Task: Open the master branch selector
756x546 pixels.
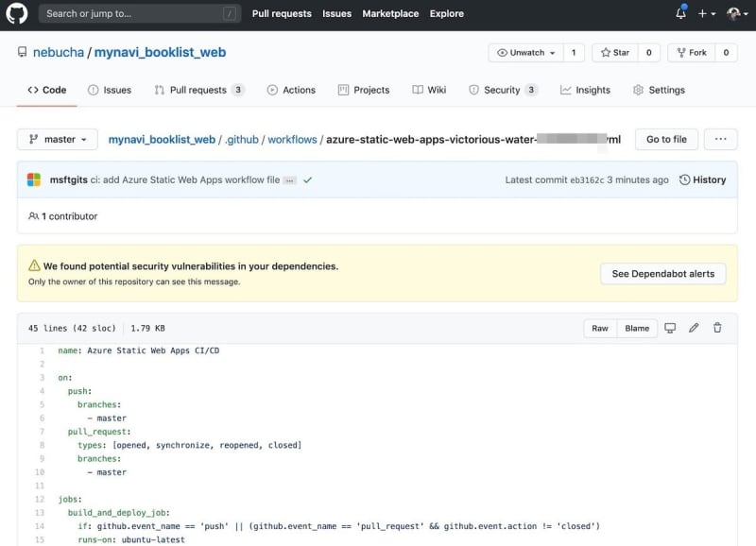Action: pos(58,139)
